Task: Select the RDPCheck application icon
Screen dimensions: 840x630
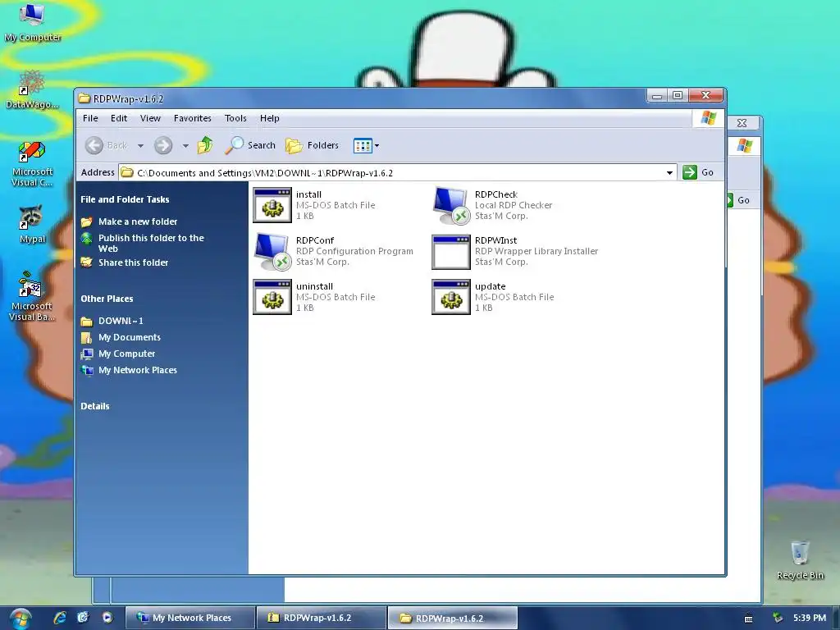Action: pos(451,205)
